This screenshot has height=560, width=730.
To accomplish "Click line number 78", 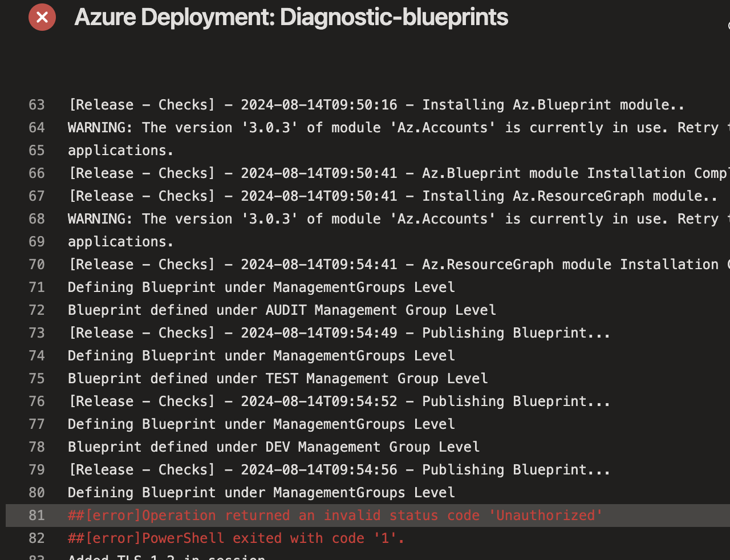I will coord(36,447).
